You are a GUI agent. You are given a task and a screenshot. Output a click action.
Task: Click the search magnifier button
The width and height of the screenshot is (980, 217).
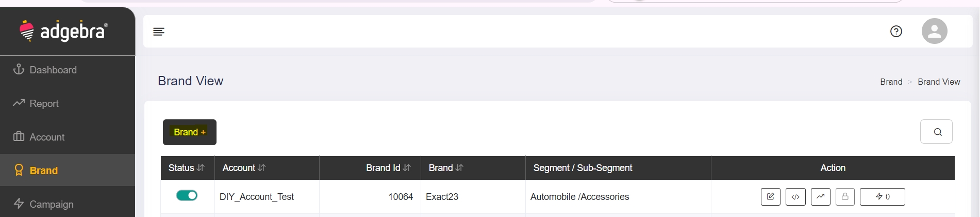(x=936, y=132)
